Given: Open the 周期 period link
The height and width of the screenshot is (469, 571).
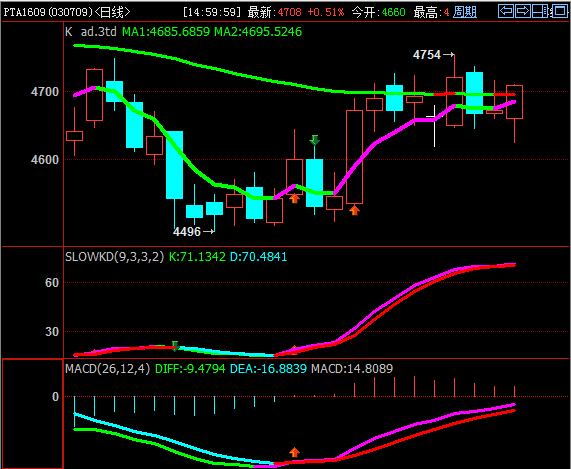Looking at the screenshot, I should (x=465, y=12).
